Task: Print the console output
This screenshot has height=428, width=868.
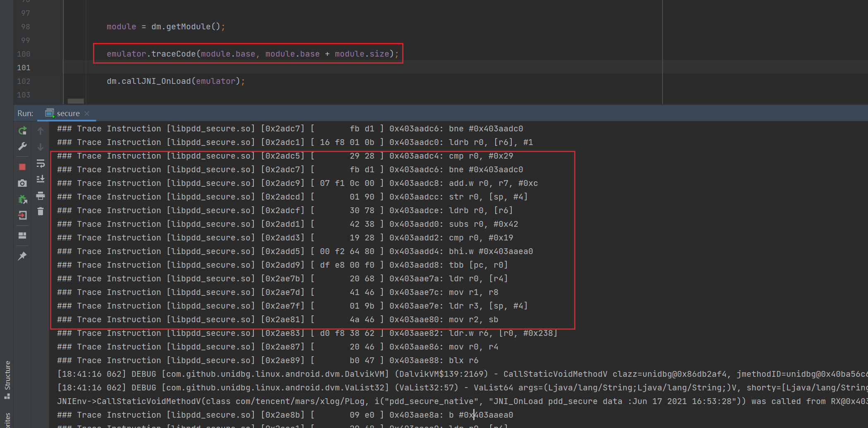Action: [41, 195]
